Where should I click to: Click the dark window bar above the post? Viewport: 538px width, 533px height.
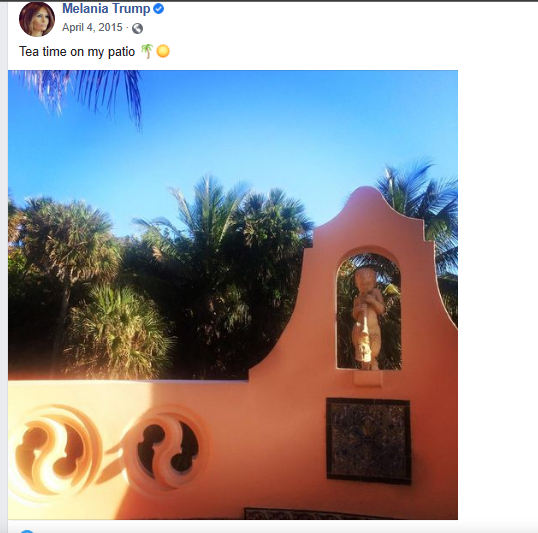pos(269,1)
